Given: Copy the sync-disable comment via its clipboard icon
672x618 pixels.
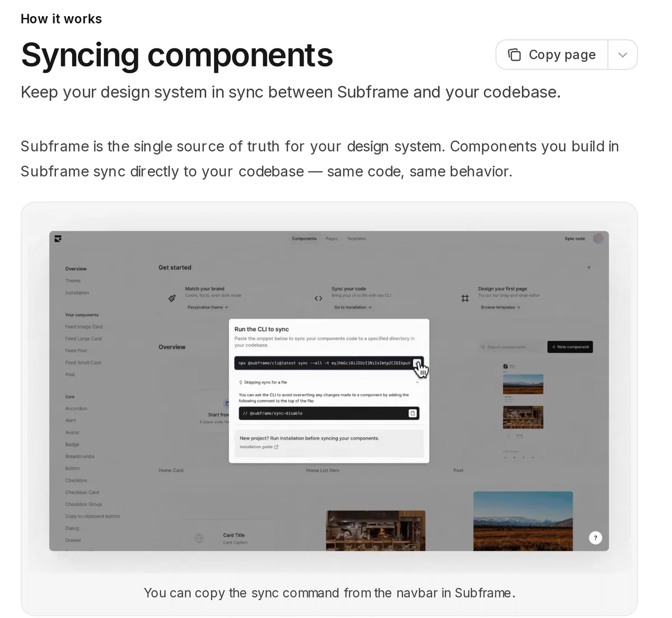Looking at the screenshot, I should [x=413, y=413].
